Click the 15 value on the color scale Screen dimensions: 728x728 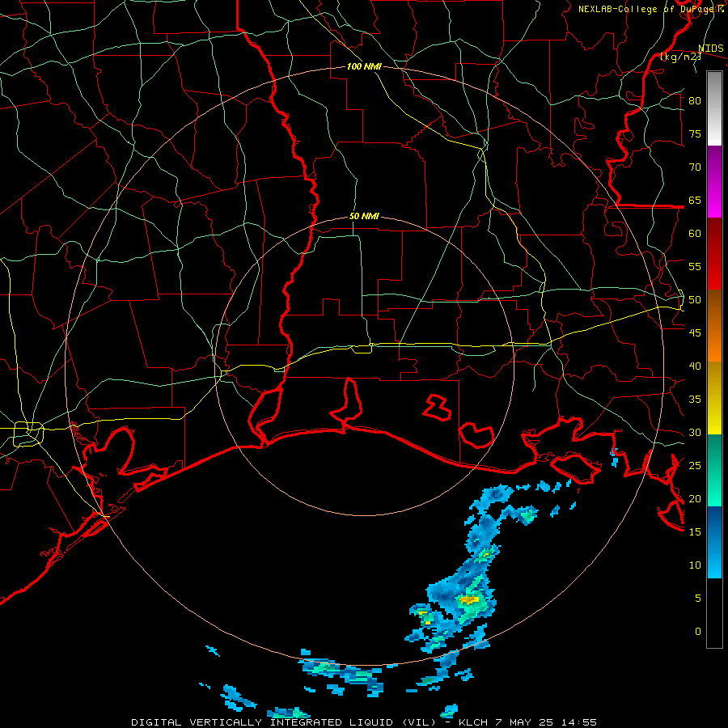(695, 532)
